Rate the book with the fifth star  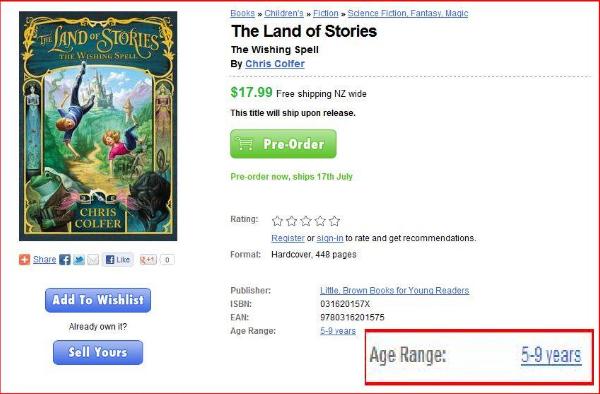coord(334,221)
